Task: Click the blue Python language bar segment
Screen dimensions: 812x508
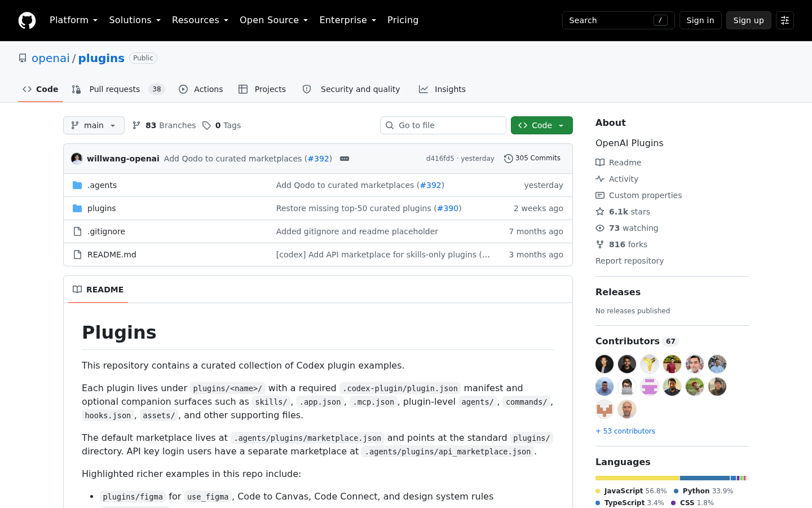Action: pos(705,478)
